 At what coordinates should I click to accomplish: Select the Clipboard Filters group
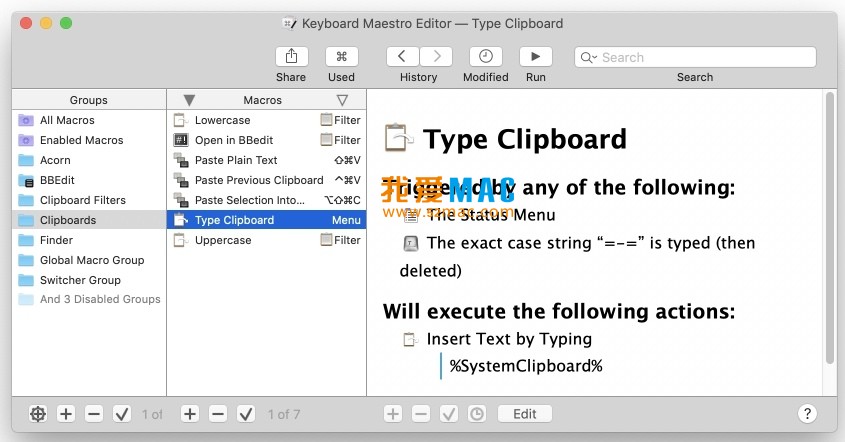[89, 200]
